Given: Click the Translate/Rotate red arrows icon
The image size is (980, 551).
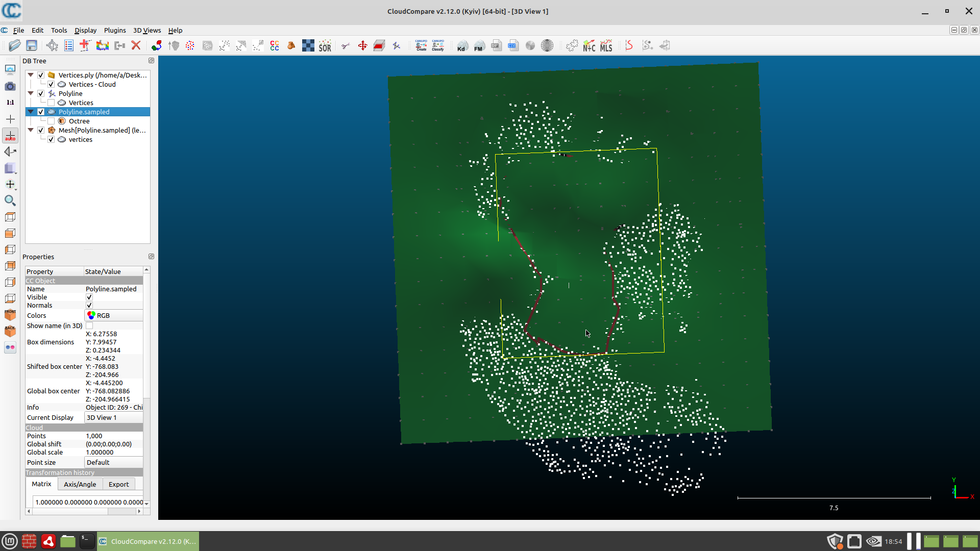Looking at the screenshot, I should click(x=362, y=45).
